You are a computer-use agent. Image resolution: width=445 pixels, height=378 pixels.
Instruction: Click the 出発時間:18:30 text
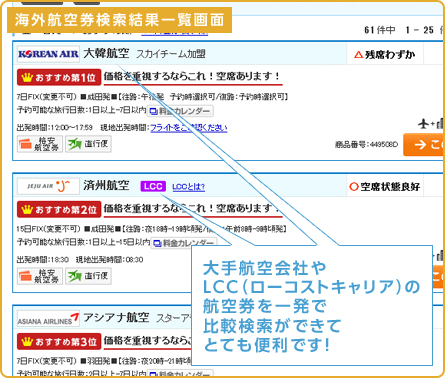tap(43, 260)
